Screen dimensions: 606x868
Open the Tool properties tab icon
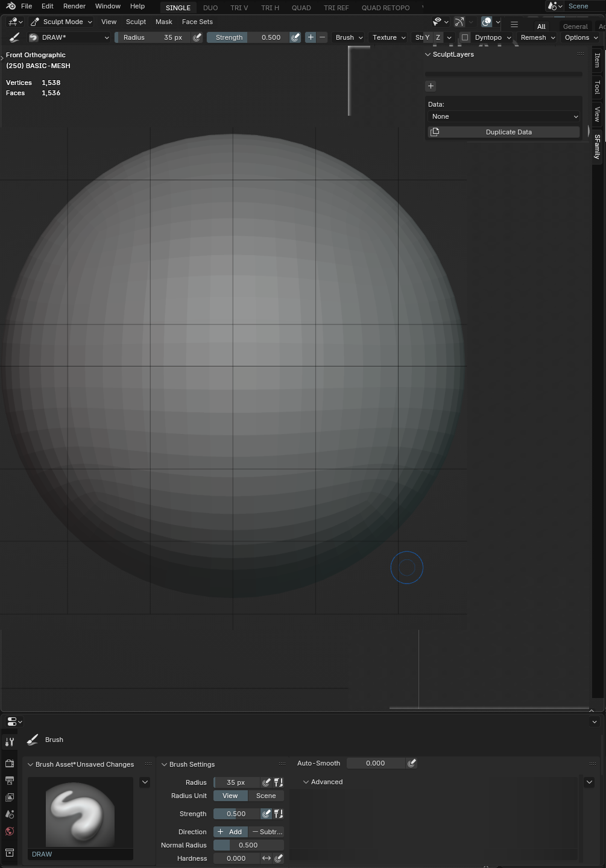point(10,742)
